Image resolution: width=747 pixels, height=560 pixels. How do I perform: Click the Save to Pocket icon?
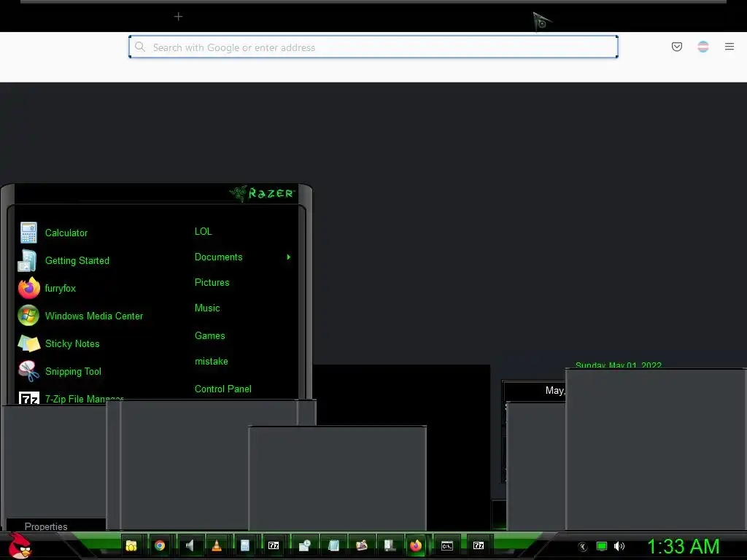click(676, 47)
